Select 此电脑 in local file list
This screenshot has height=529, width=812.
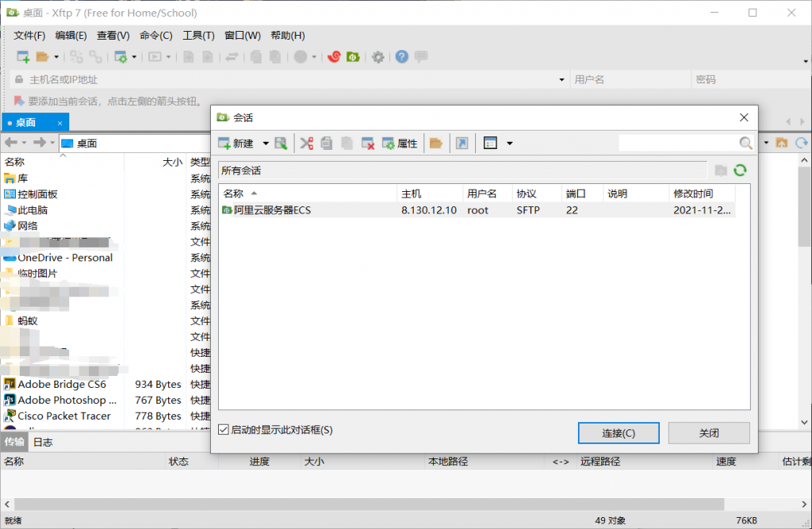coord(26,210)
